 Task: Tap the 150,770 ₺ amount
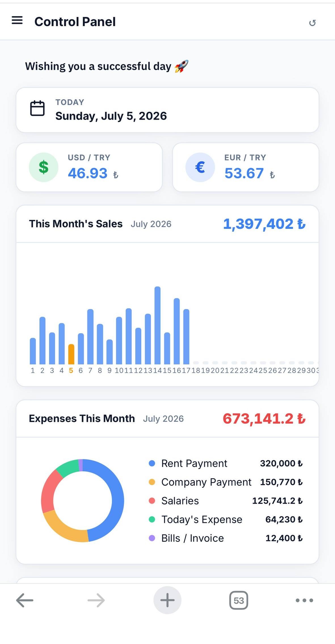281,482
